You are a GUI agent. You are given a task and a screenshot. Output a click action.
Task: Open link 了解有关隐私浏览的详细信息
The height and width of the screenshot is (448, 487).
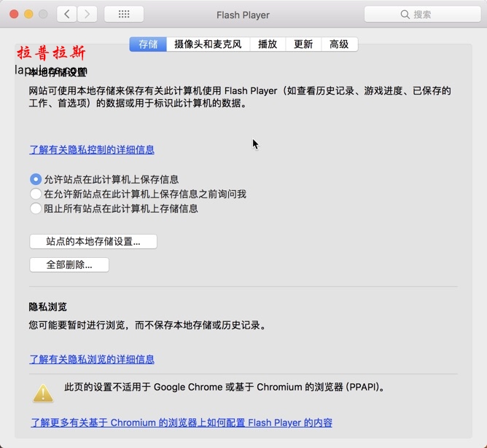[x=92, y=359]
